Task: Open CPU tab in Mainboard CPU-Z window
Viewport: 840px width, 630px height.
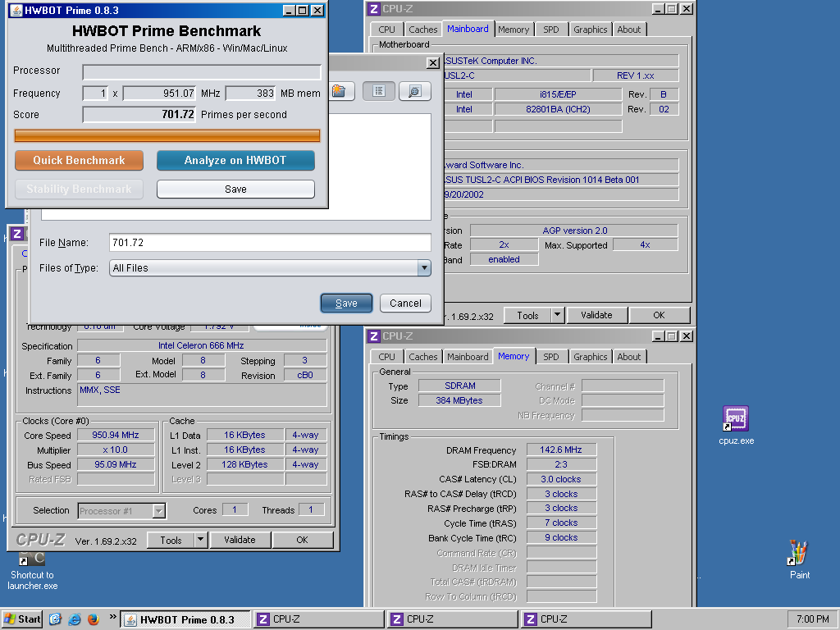Action: [386, 30]
